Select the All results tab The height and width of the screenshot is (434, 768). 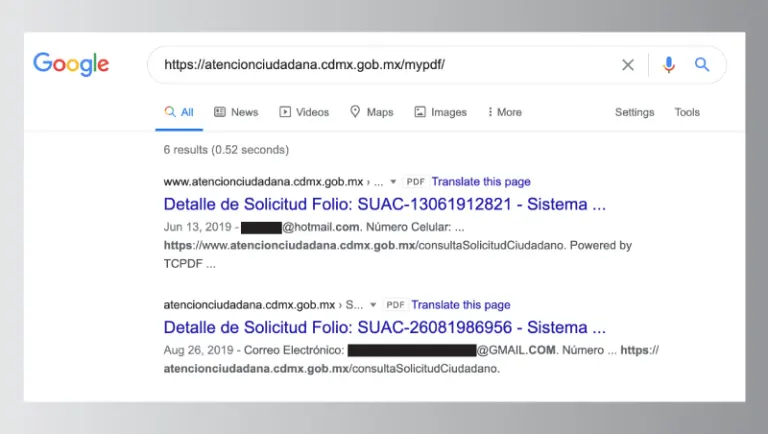click(179, 112)
